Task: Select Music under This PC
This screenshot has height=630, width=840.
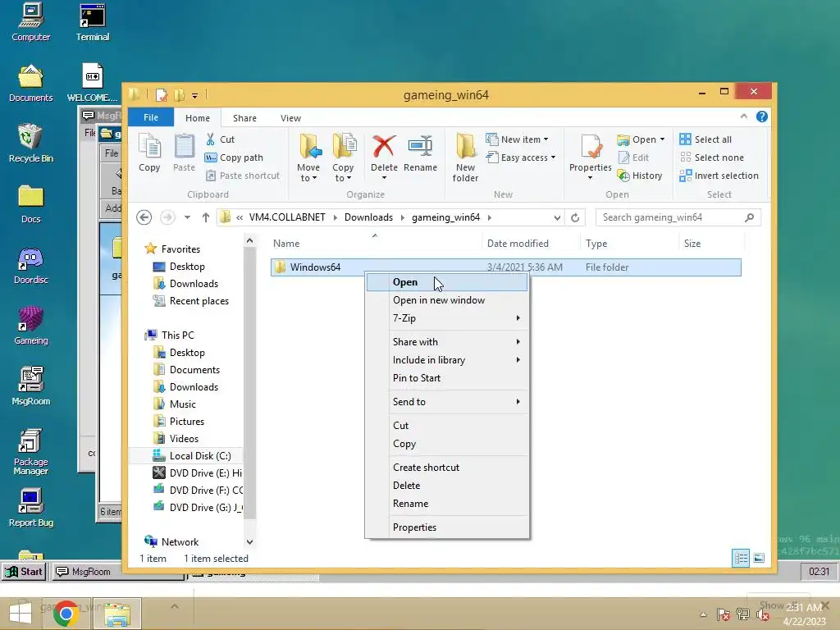Action: click(x=176, y=404)
